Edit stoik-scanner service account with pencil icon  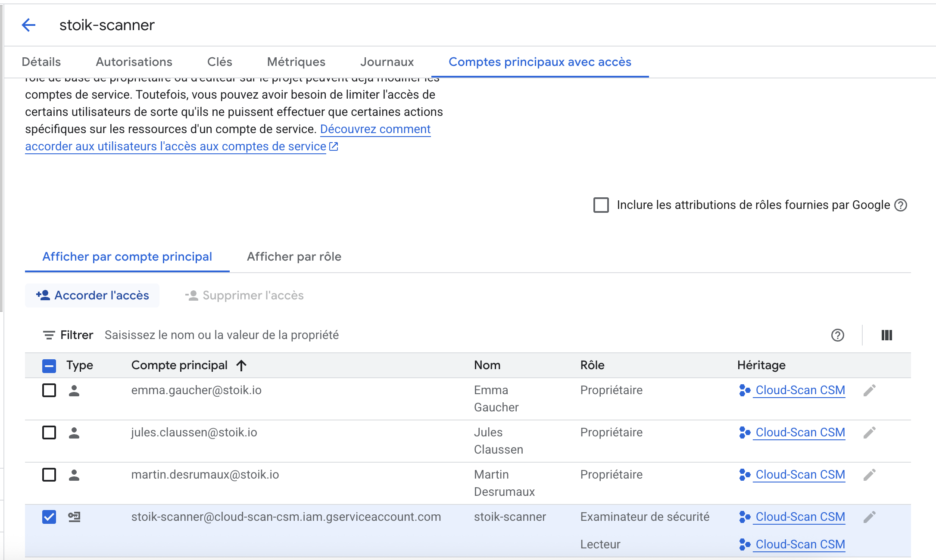tap(869, 517)
